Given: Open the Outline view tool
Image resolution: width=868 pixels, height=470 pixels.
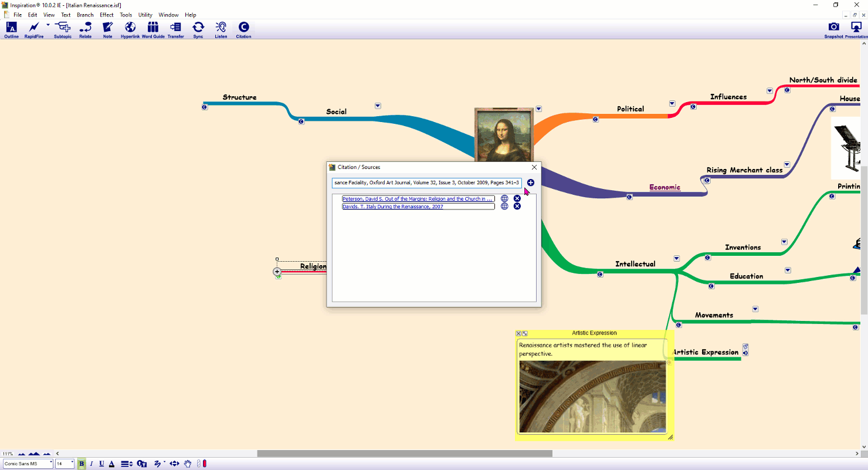Looking at the screenshot, I should tap(12, 30).
